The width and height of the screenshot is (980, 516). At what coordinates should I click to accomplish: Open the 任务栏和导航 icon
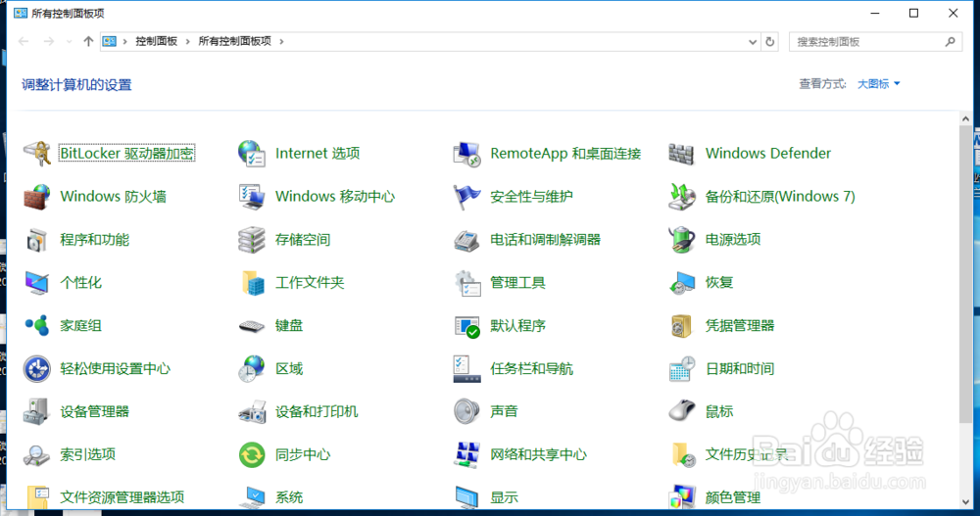pos(466,369)
